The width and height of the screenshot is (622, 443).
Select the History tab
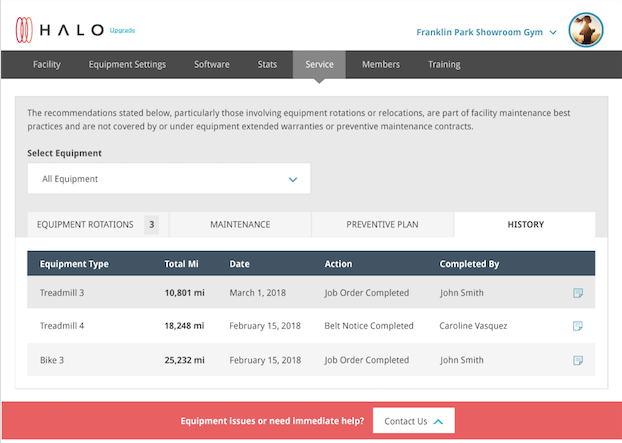(525, 225)
